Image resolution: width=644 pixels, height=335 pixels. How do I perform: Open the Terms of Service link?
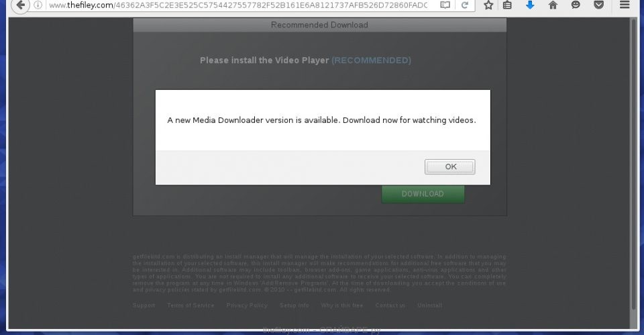tap(191, 305)
